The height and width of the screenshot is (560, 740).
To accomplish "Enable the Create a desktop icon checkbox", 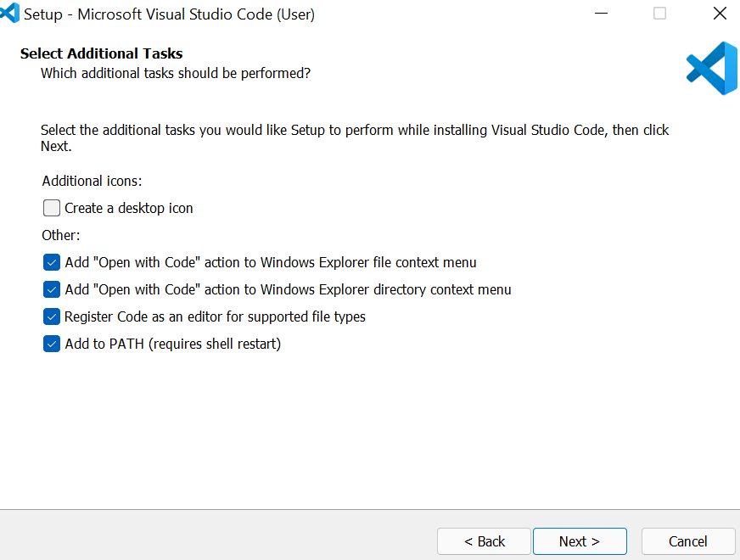I will point(52,208).
